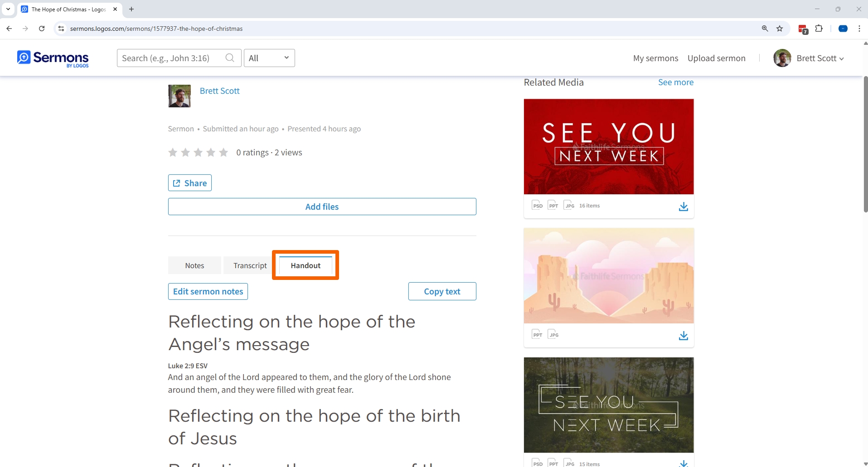
Task: Open Brett Scott author link
Action: [219, 91]
